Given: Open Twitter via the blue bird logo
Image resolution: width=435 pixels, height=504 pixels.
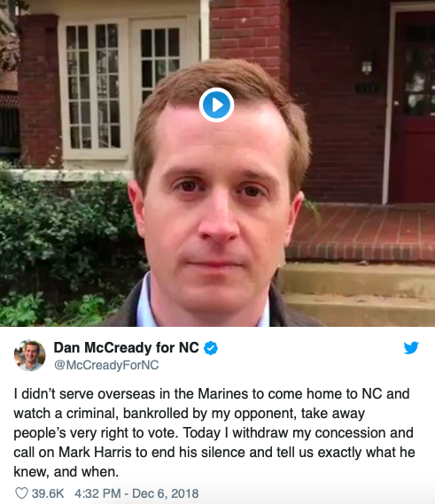Looking at the screenshot, I should (x=411, y=347).
